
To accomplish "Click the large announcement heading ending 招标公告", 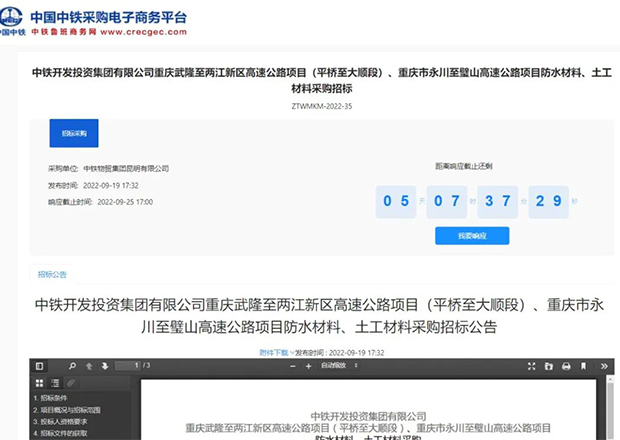I will click(x=319, y=316).
